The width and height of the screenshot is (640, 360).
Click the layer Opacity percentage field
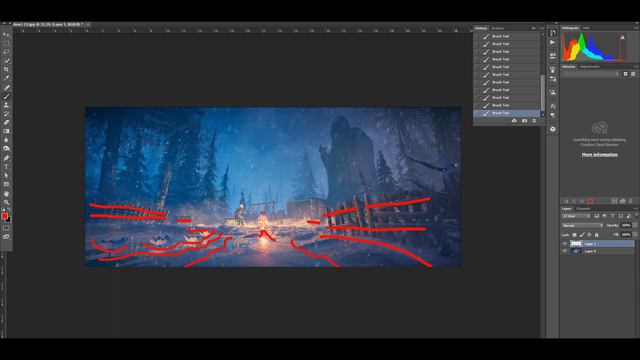click(x=626, y=225)
